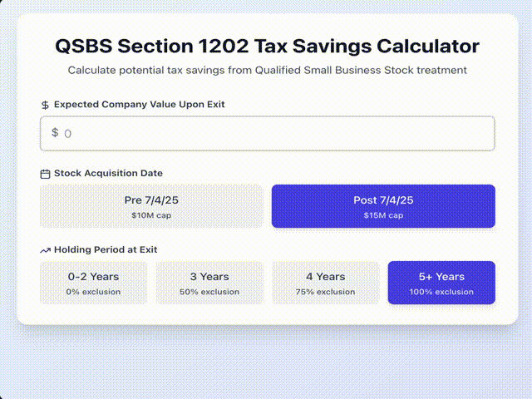
Task: Click the 75% exclusion caption text
Action: [x=325, y=292]
